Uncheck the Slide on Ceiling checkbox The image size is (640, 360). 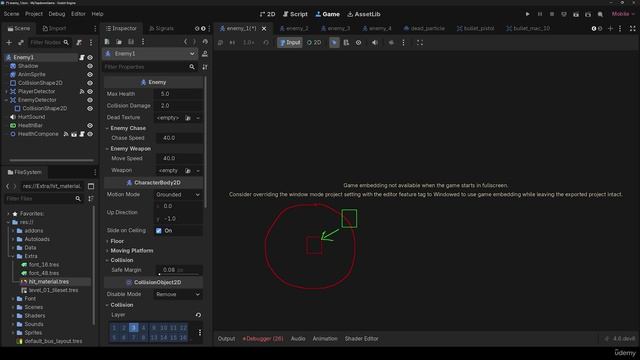159,231
